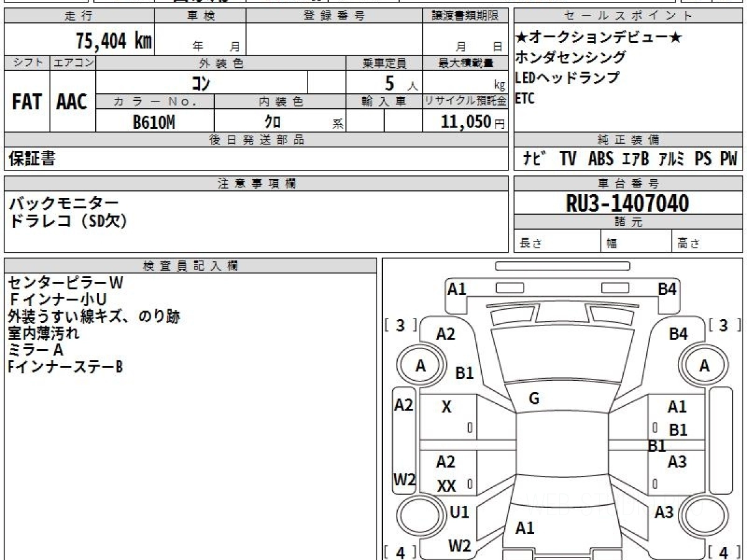Select the color code "B610M"
The height and width of the screenshot is (560, 747).
(154, 122)
